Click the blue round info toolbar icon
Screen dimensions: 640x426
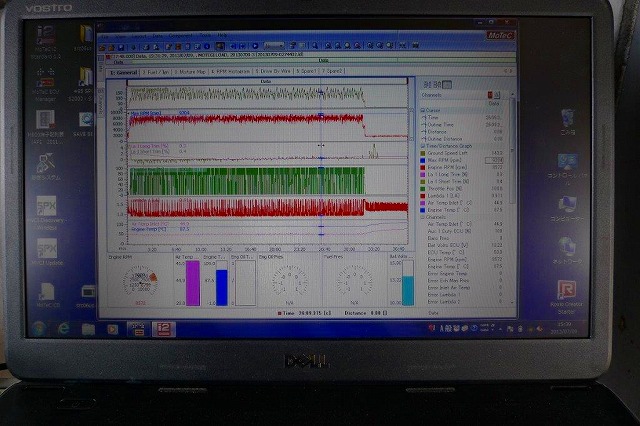coord(207,47)
